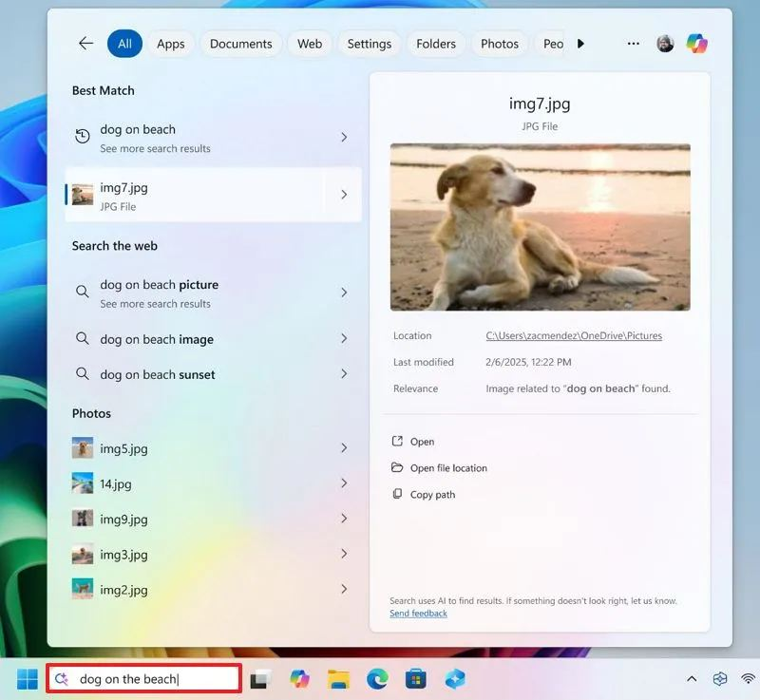Select the Copilot icon inside the search box
Viewport: 760px width, 700px height.
coord(60,677)
